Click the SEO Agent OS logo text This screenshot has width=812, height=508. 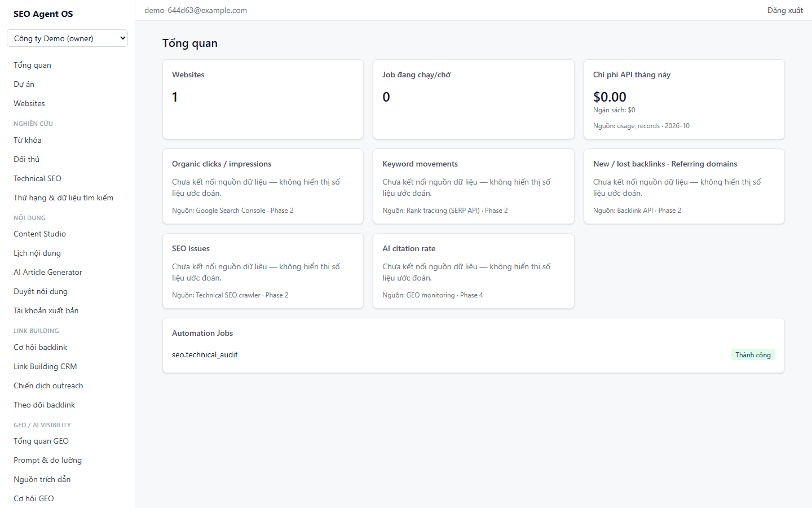(x=43, y=14)
